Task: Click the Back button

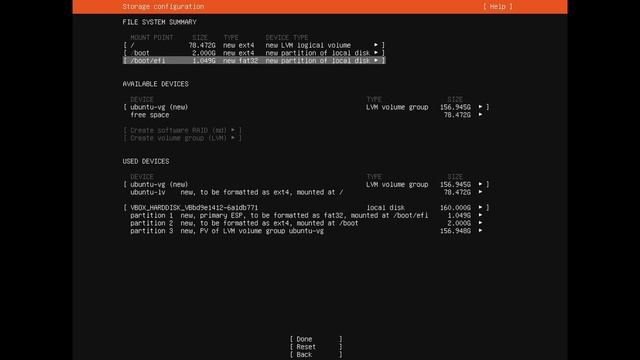Action: (316, 355)
